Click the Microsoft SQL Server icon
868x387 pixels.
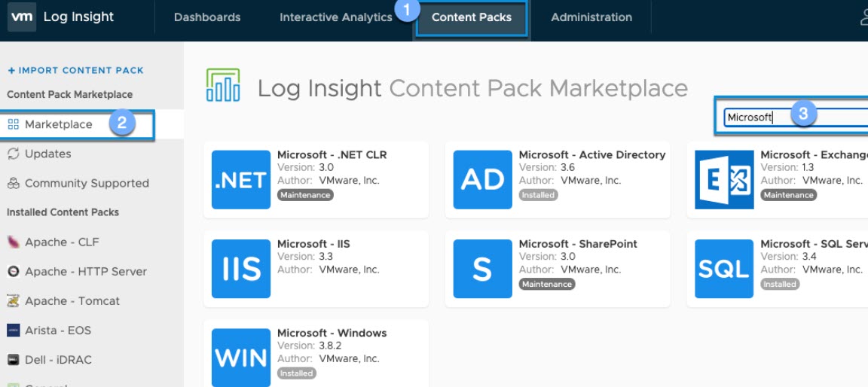(723, 269)
